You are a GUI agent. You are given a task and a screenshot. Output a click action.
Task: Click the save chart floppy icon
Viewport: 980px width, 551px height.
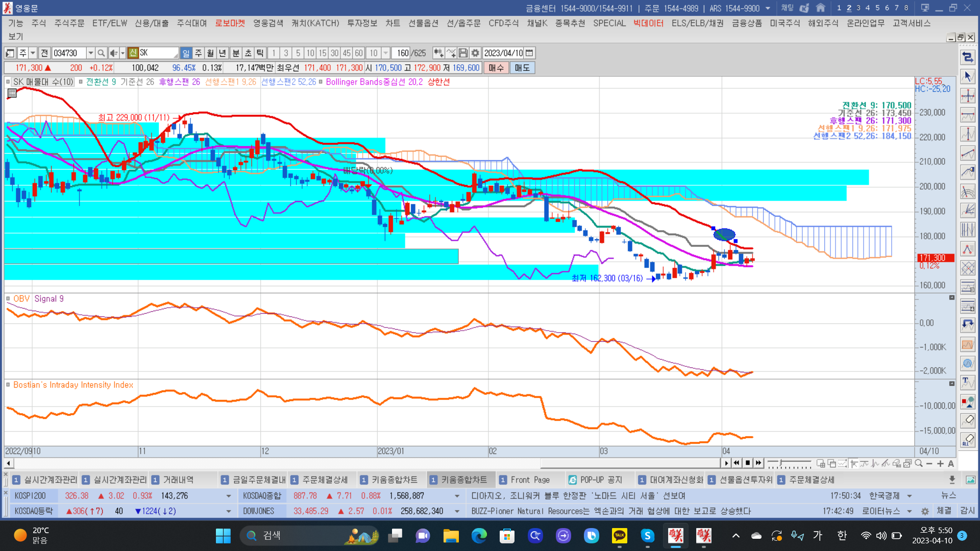click(x=463, y=53)
